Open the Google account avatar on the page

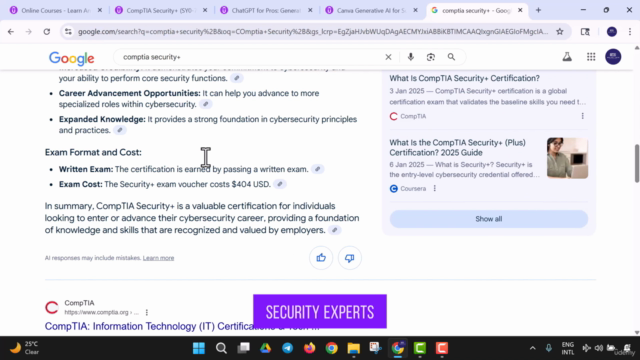pos(613,57)
